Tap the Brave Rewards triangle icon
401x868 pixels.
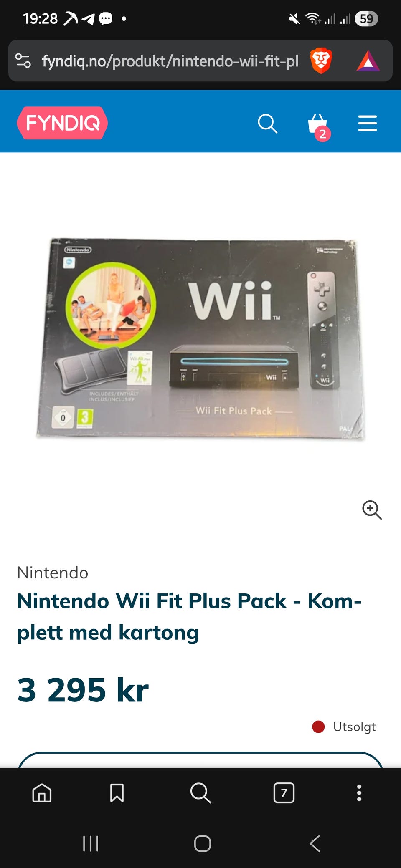368,61
